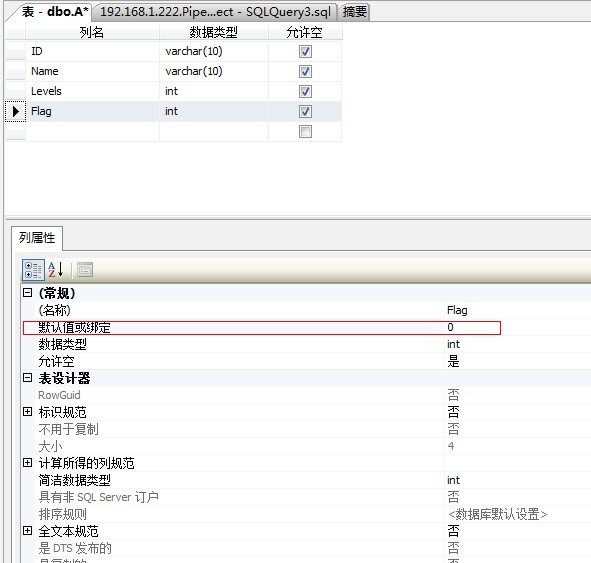Expand the 标识规范 property group
This screenshot has width=591, height=563.
(x=28, y=412)
